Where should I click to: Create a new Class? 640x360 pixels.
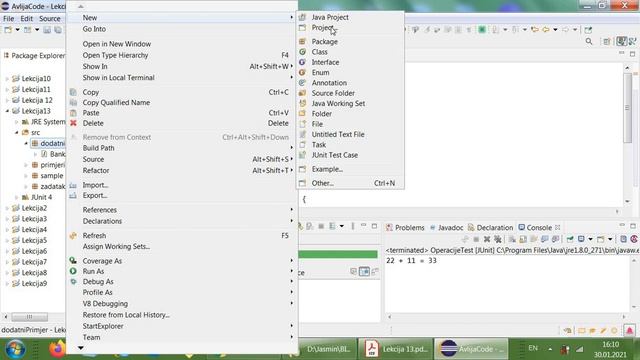[319, 52]
